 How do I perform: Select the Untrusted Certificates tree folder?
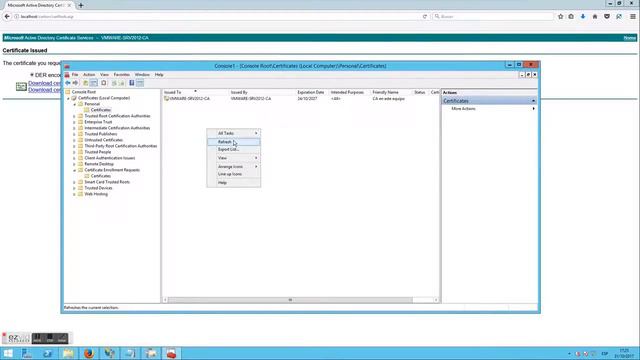coord(103,140)
